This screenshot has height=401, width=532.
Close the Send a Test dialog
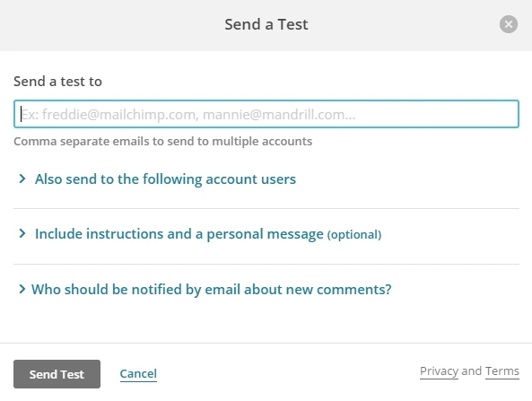(509, 24)
